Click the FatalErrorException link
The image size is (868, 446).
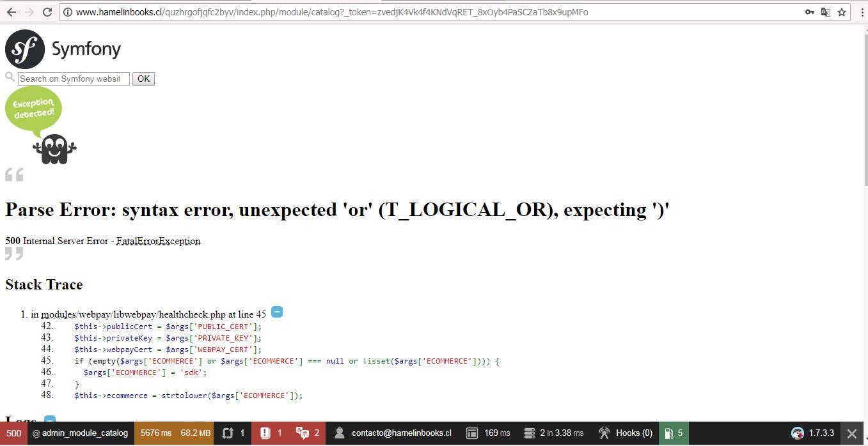coord(159,242)
